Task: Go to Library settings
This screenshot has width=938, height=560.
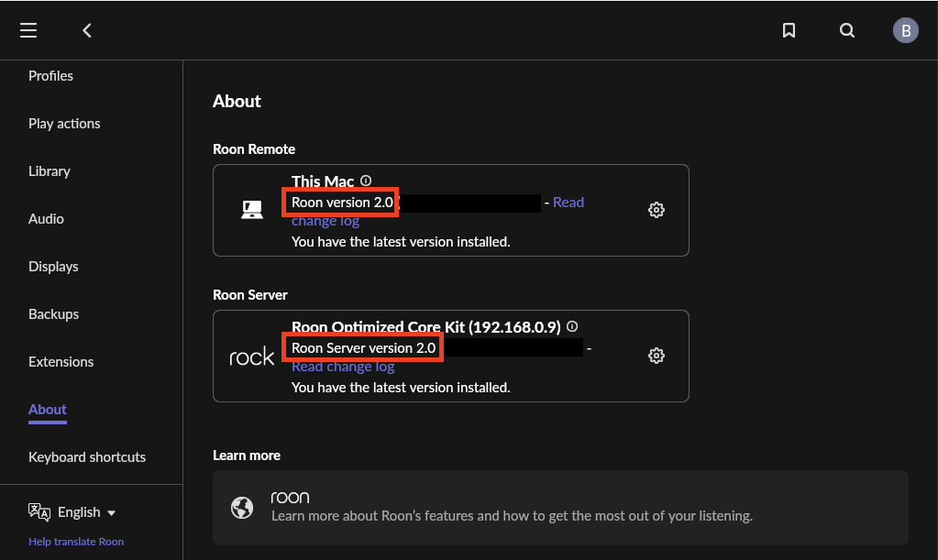Action: coord(50,171)
